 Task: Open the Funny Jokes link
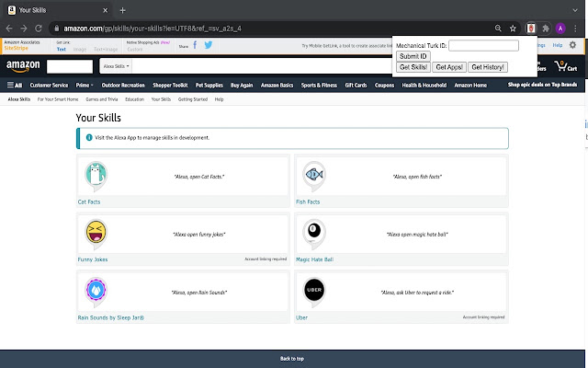point(93,259)
